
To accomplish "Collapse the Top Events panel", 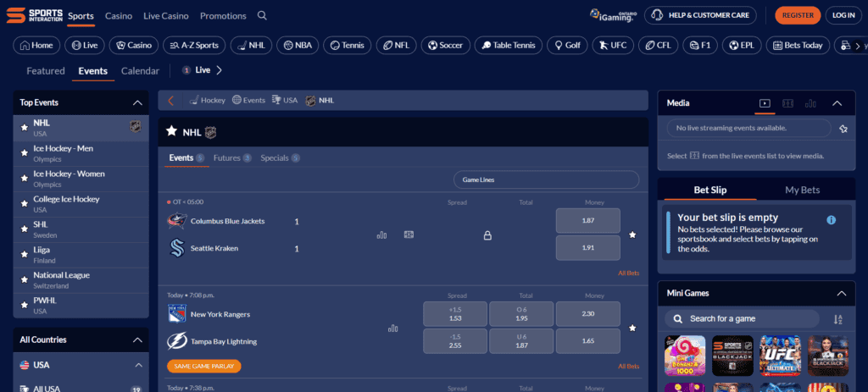I will pos(138,102).
